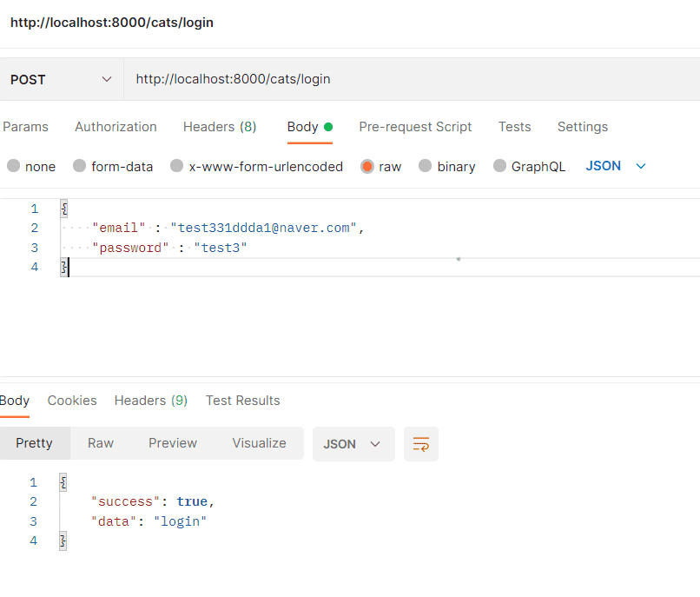Open the Test Results tab
This screenshot has height=597, width=700.
pyautogui.click(x=242, y=401)
